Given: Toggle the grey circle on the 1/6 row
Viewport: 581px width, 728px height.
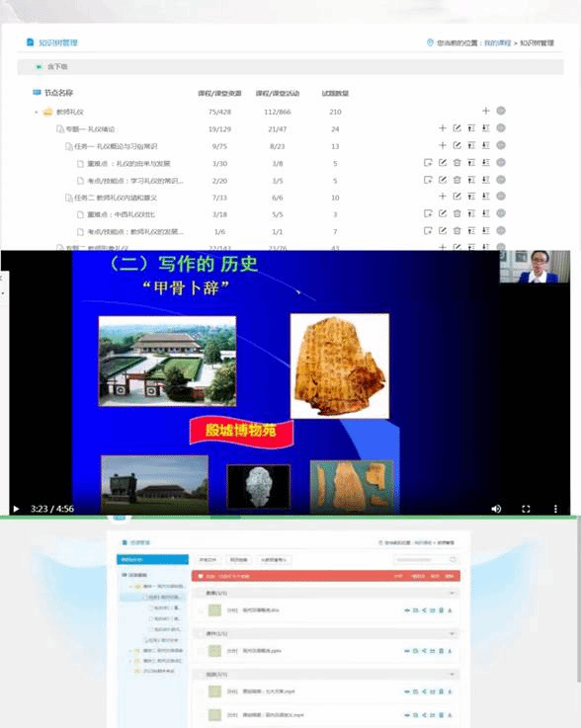Looking at the screenshot, I should pos(501,231).
